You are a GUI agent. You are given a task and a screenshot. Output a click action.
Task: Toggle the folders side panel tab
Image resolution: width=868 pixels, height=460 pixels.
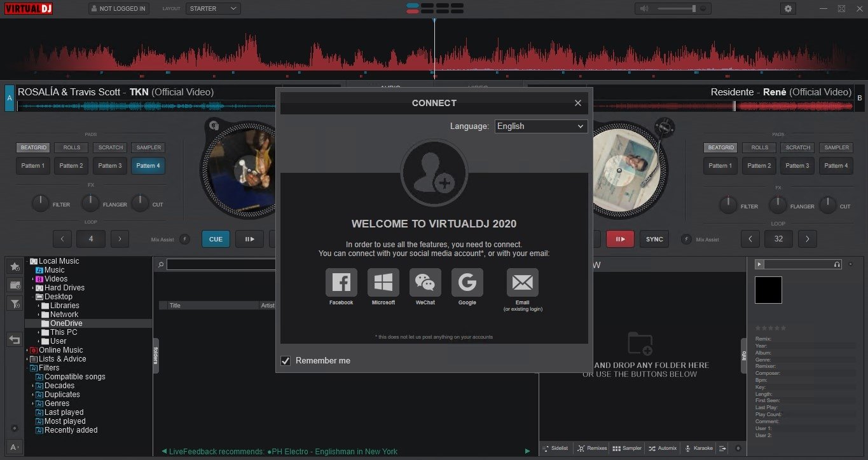point(155,356)
